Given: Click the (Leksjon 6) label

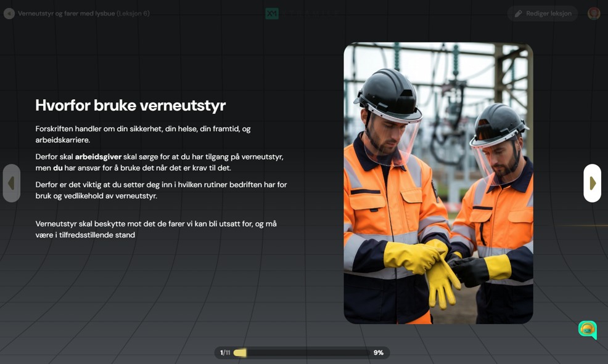Looking at the screenshot, I should coord(133,14).
